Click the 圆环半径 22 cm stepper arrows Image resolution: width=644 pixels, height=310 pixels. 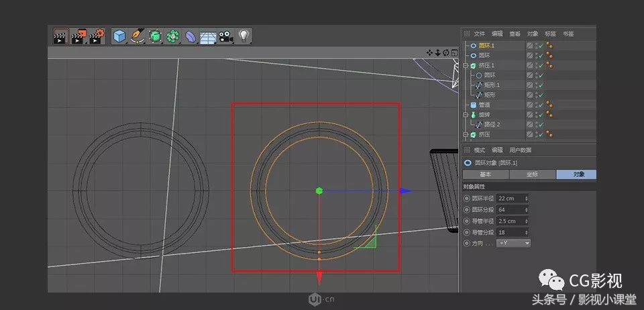click(x=526, y=199)
